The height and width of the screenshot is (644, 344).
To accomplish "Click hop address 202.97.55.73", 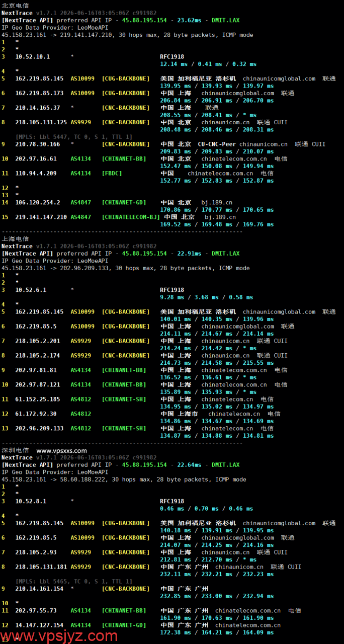I will tap(36, 610).
